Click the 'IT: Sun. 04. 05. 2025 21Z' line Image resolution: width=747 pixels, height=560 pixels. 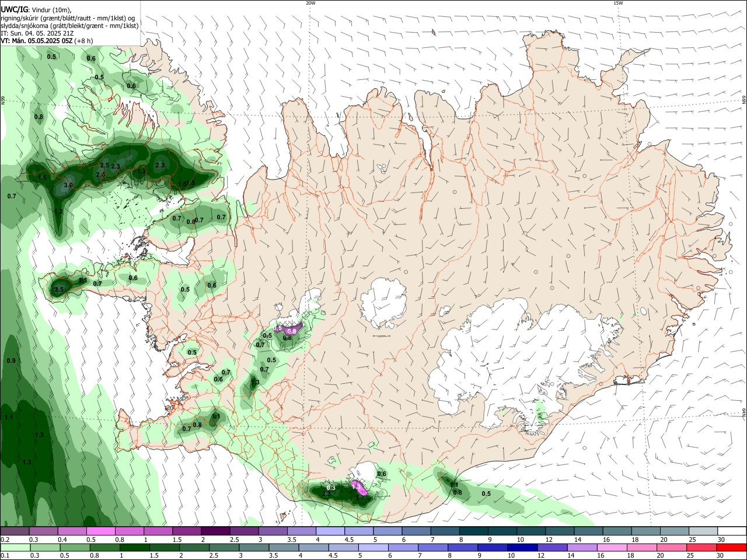click(x=37, y=33)
